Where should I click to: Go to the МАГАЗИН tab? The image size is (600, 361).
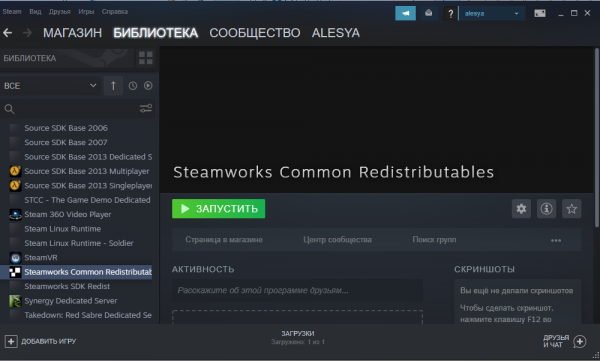(72, 33)
